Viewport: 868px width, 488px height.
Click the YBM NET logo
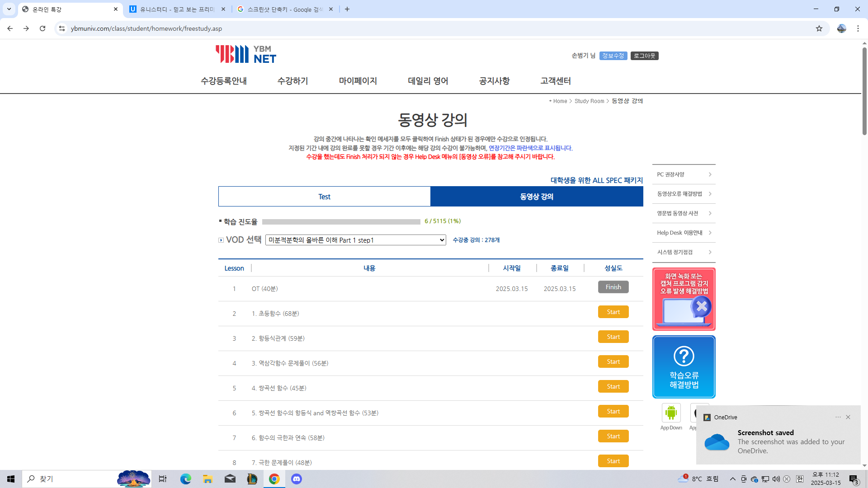[245, 54]
